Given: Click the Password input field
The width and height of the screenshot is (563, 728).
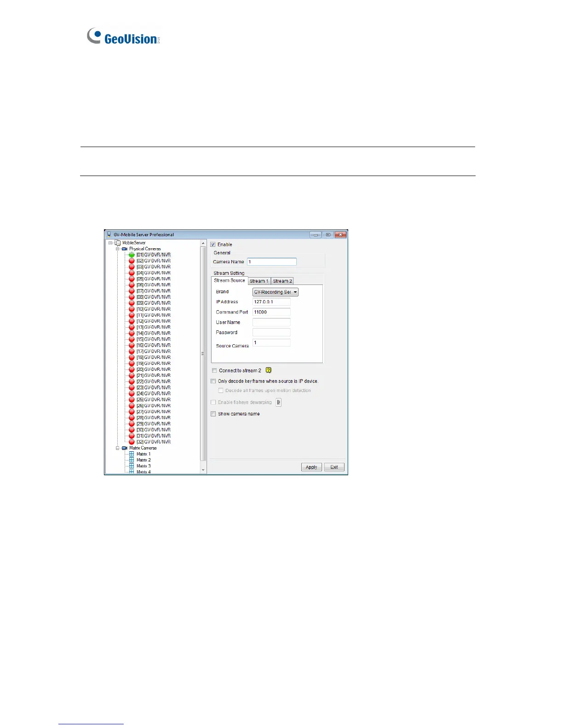Looking at the screenshot, I should click(x=271, y=332).
